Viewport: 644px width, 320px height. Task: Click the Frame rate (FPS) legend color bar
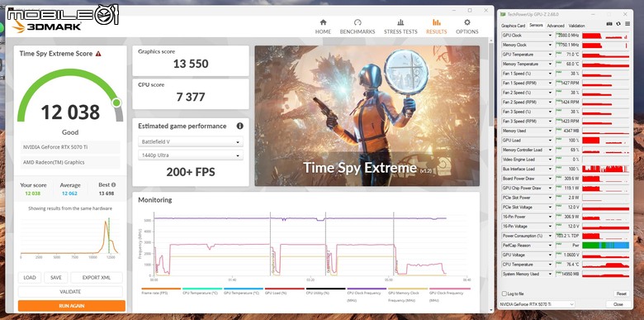coord(161,289)
